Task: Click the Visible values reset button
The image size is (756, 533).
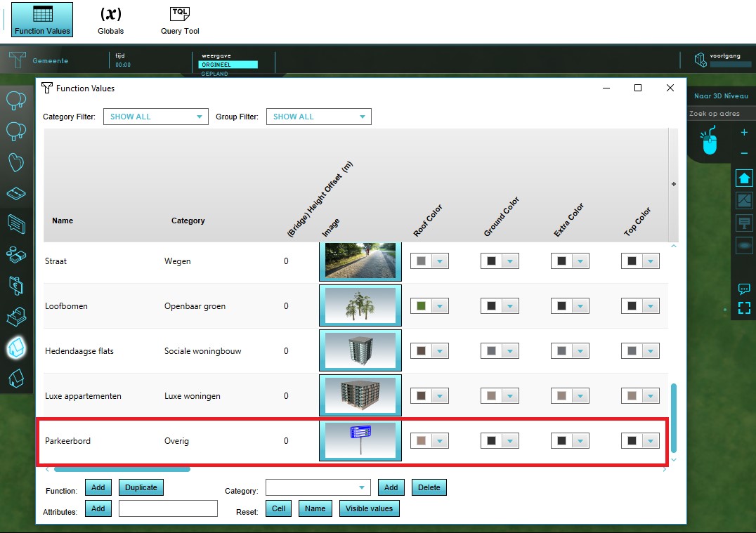Action: tap(369, 508)
